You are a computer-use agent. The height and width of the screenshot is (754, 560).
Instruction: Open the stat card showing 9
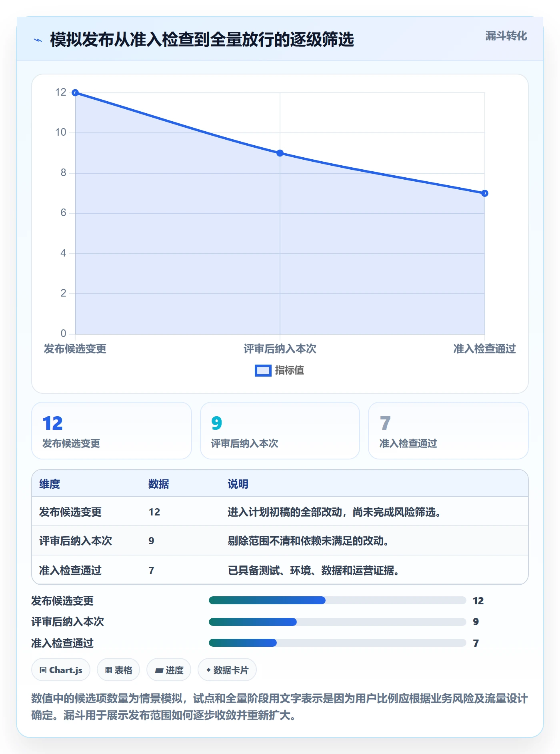coord(280,431)
